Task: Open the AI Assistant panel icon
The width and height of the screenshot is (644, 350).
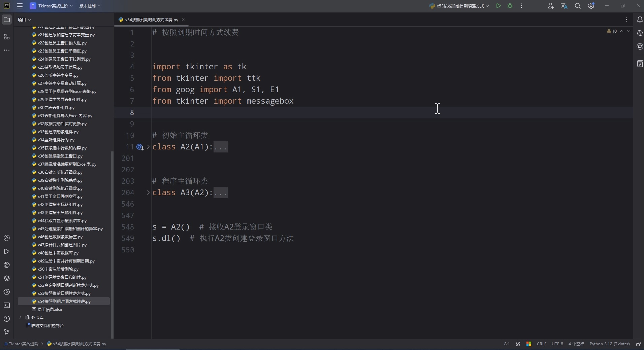Action: coord(640,33)
